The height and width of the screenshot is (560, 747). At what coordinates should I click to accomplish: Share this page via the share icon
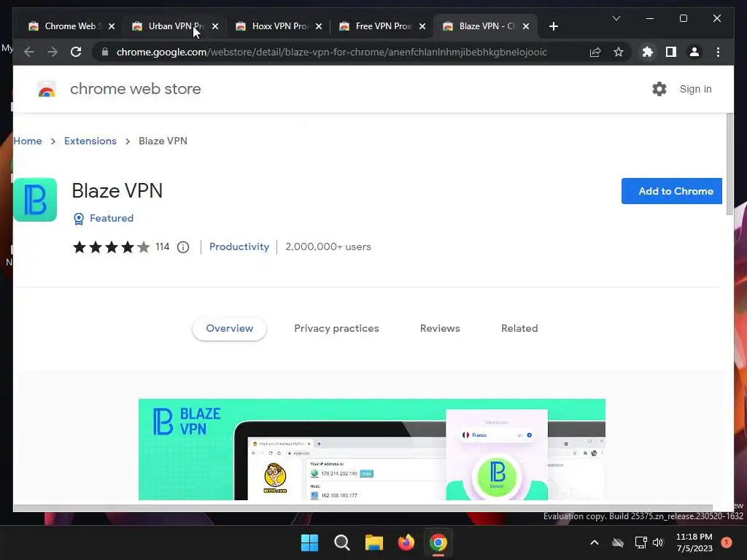point(595,52)
